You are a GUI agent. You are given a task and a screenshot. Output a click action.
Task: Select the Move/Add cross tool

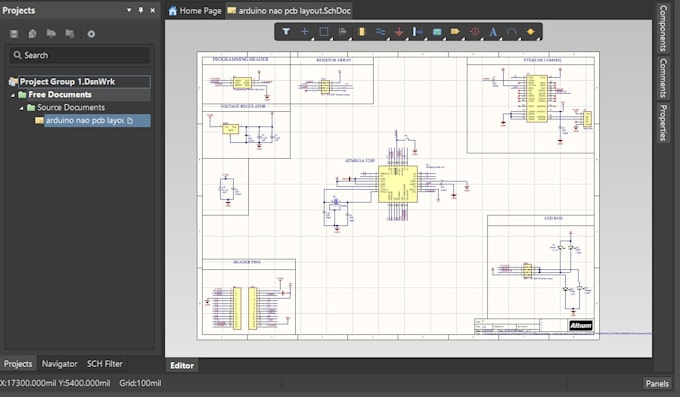point(305,32)
